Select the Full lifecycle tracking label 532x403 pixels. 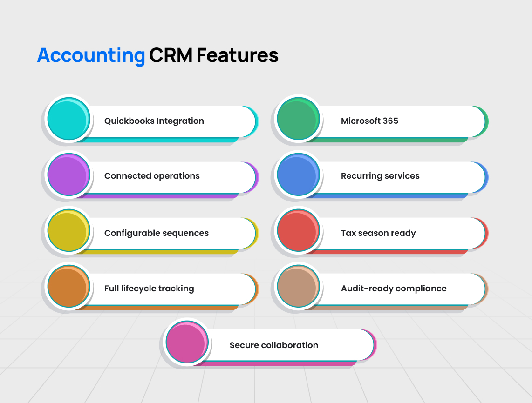click(x=149, y=289)
